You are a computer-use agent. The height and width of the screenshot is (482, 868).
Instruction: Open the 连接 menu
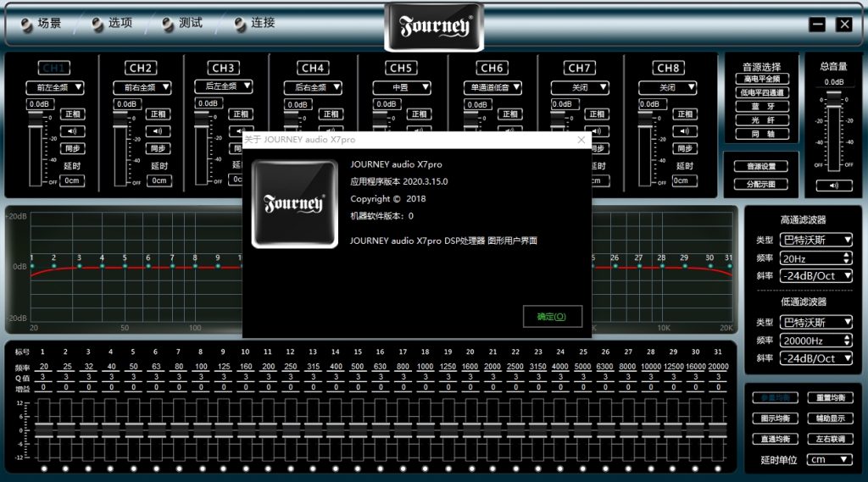(x=254, y=23)
